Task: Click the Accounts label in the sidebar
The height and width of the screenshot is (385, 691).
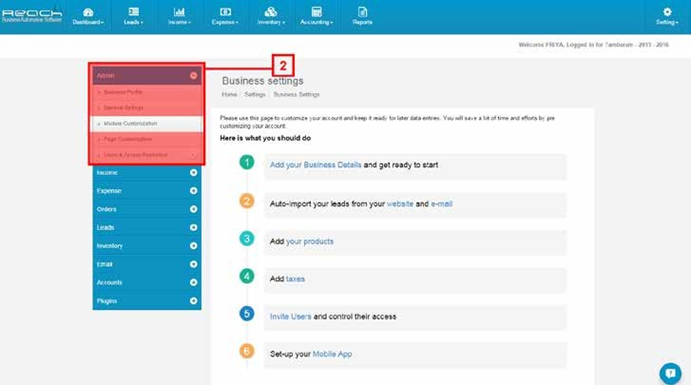Action: pos(109,282)
